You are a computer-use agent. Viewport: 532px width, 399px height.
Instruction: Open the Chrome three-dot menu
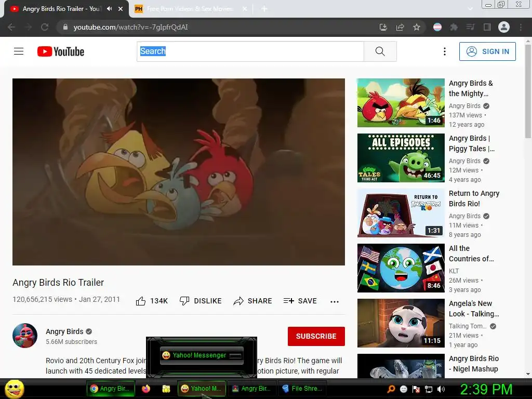pos(521,27)
